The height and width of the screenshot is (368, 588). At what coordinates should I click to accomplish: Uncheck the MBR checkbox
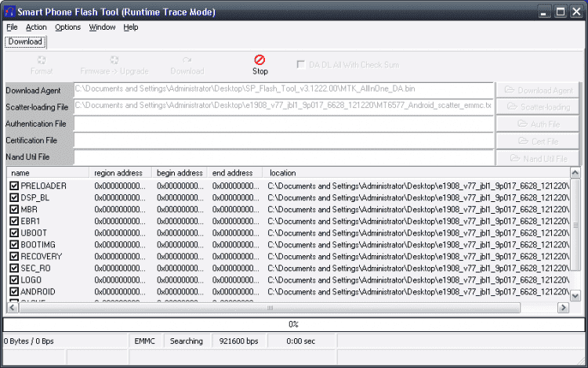(14, 209)
